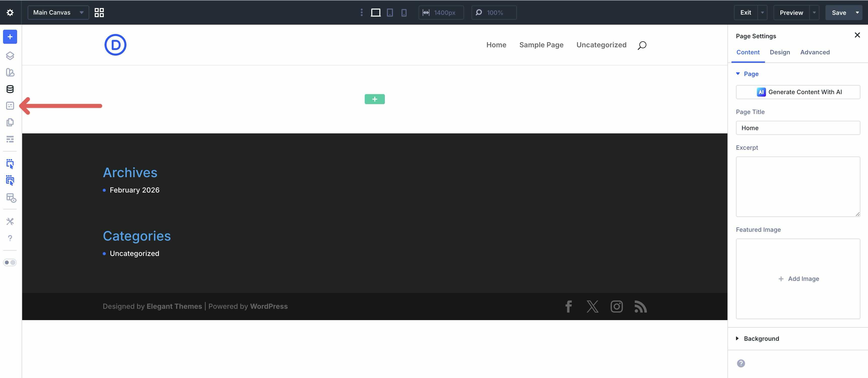The width and height of the screenshot is (868, 378).
Task: Click Generate Content With AI
Action: click(798, 92)
